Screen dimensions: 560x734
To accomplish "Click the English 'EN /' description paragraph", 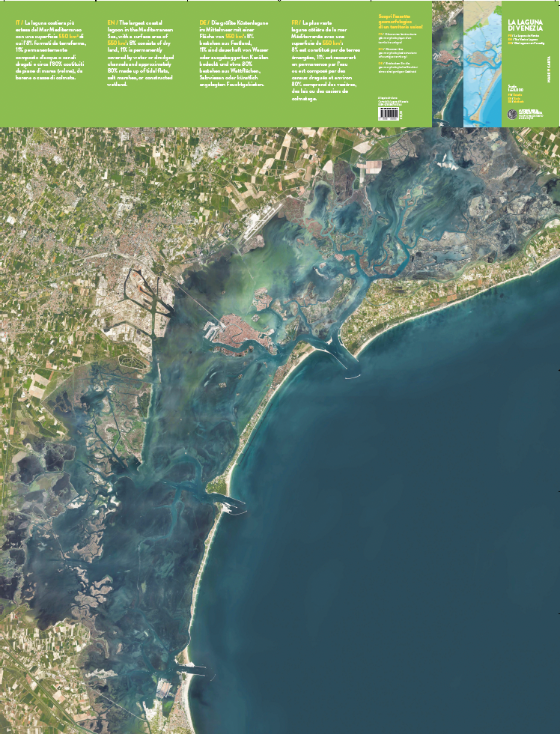I will pos(141,53).
